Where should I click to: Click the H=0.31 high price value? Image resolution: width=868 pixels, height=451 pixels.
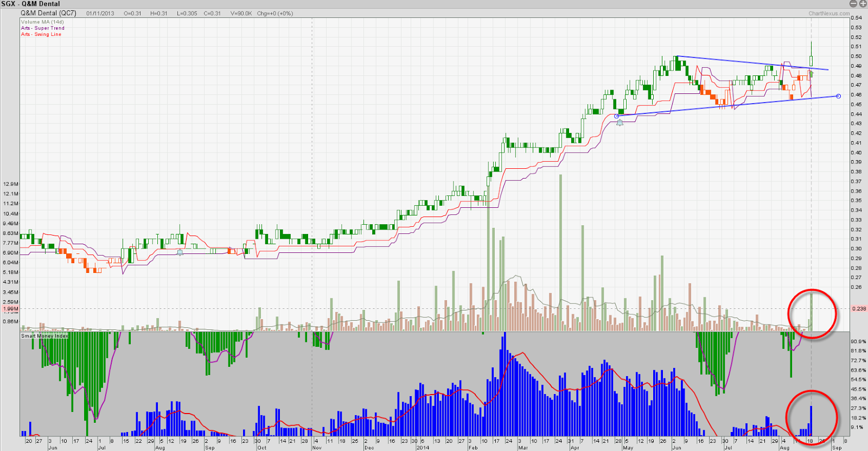pyautogui.click(x=159, y=14)
